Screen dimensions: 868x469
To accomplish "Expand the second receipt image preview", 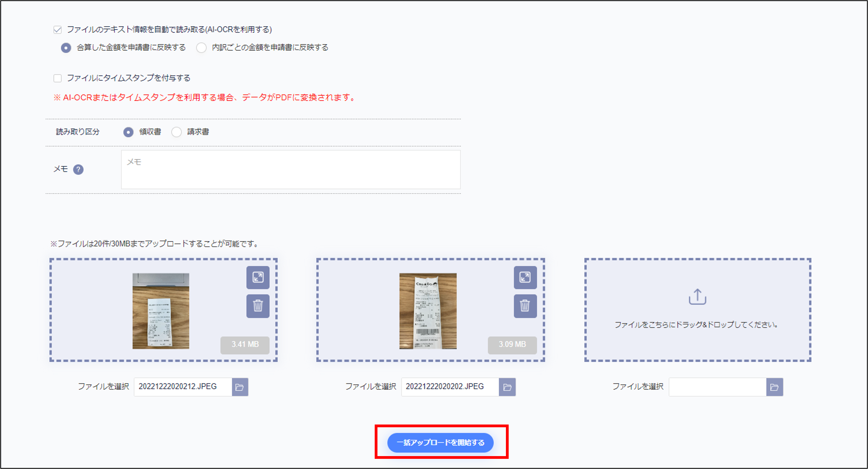I will point(525,278).
